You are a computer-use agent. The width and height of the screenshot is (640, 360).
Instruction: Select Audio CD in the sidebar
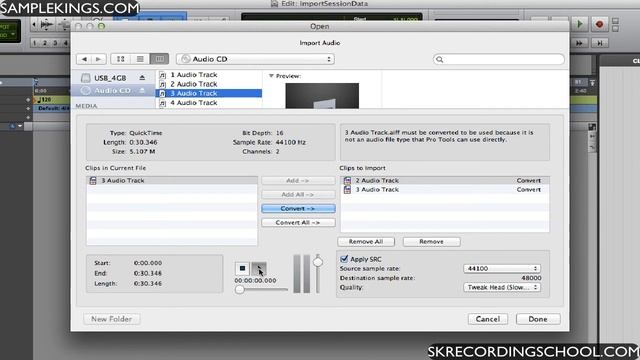pos(113,90)
